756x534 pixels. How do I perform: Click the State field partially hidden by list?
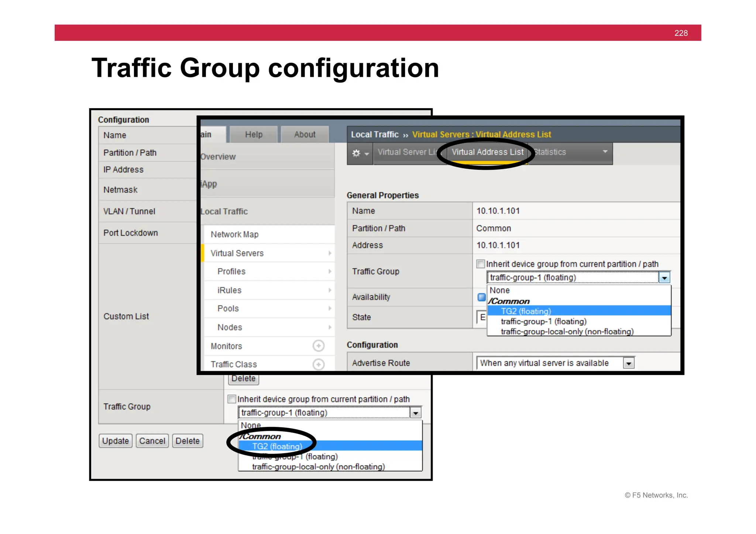pos(481,317)
